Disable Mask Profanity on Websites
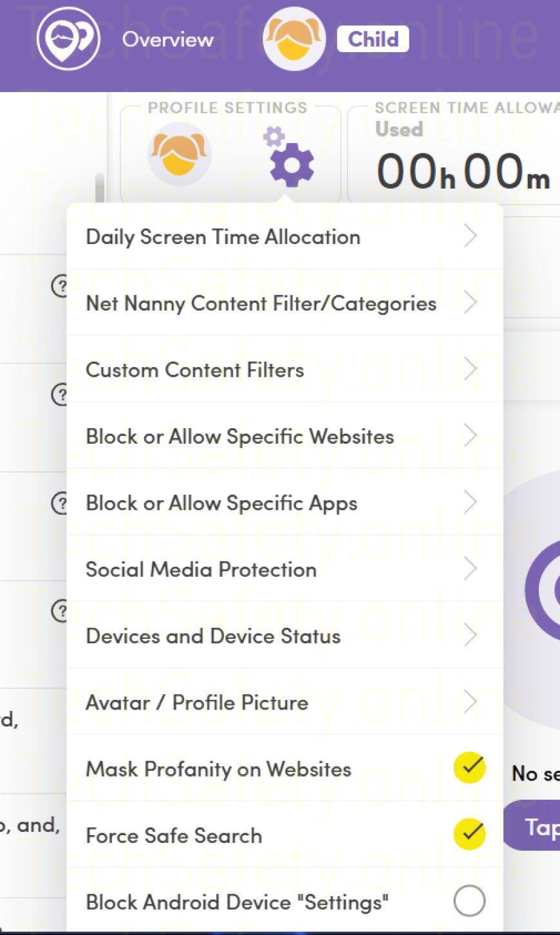This screenshot has width=560, height=935. tap(469, 768)
